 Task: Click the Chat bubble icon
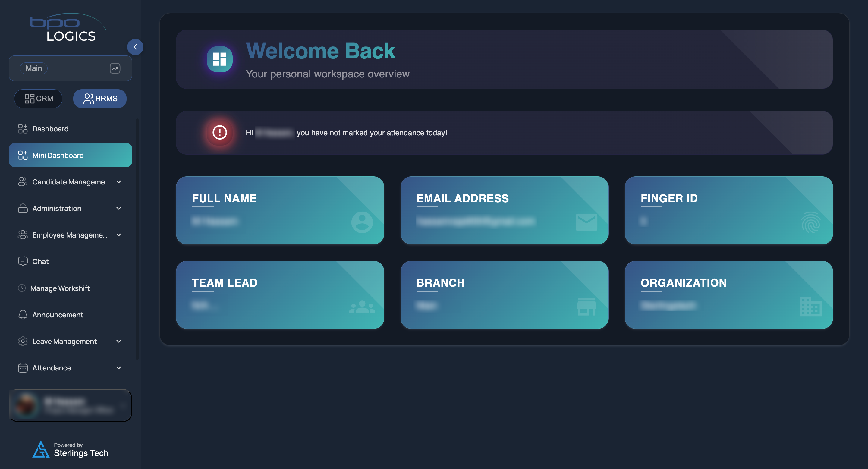[x=23, y=261]
